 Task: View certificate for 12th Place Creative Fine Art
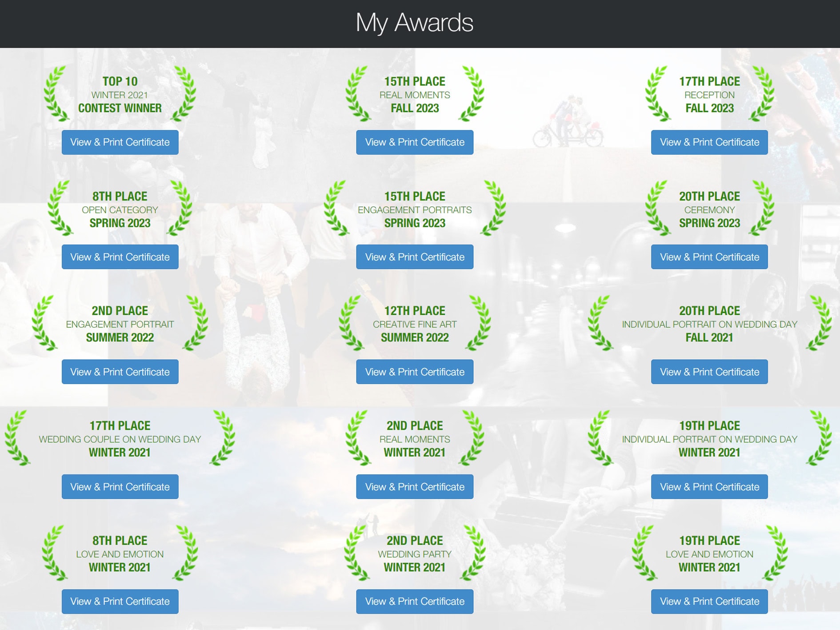click(x=414, y=372)
